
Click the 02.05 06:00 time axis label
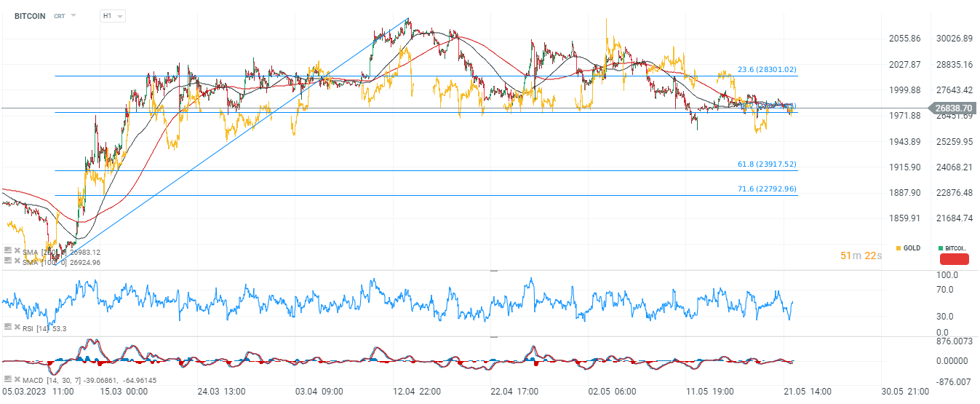pyautogui.click(x=613, y=392)
